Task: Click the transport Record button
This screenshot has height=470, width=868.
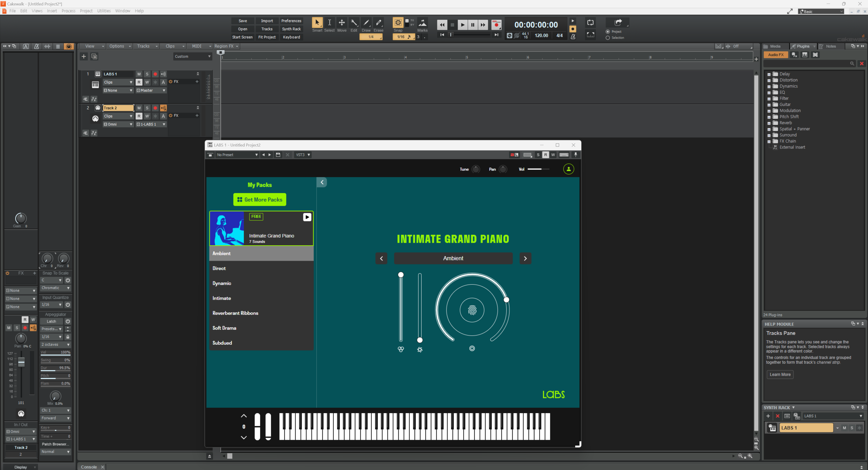Action: click(496, 25)
